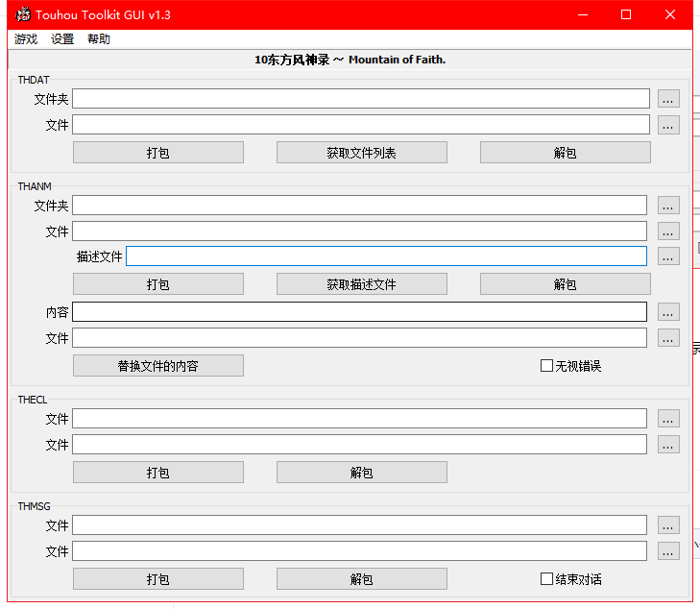Click 获取描述文件 button

(x=362, y=284)
